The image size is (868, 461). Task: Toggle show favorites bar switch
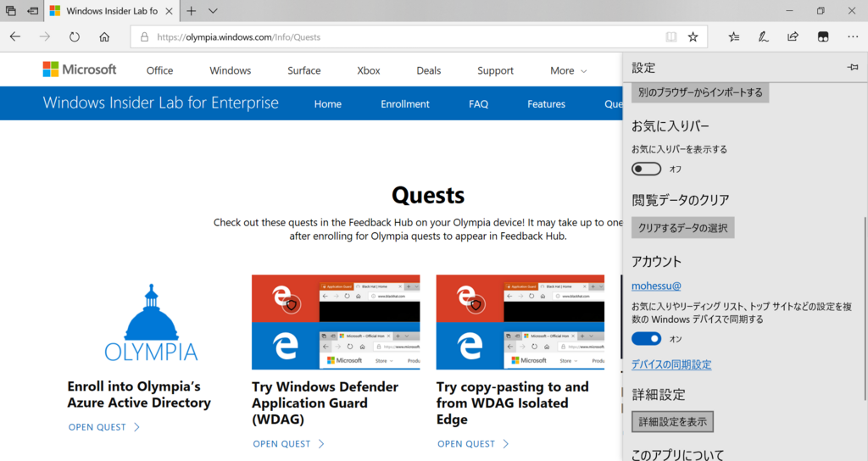pos(647,169)
